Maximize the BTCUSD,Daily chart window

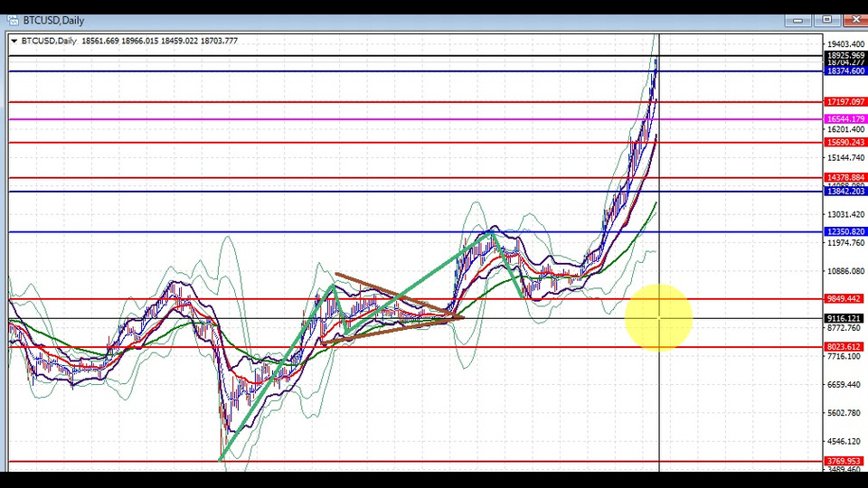[827, 20]
